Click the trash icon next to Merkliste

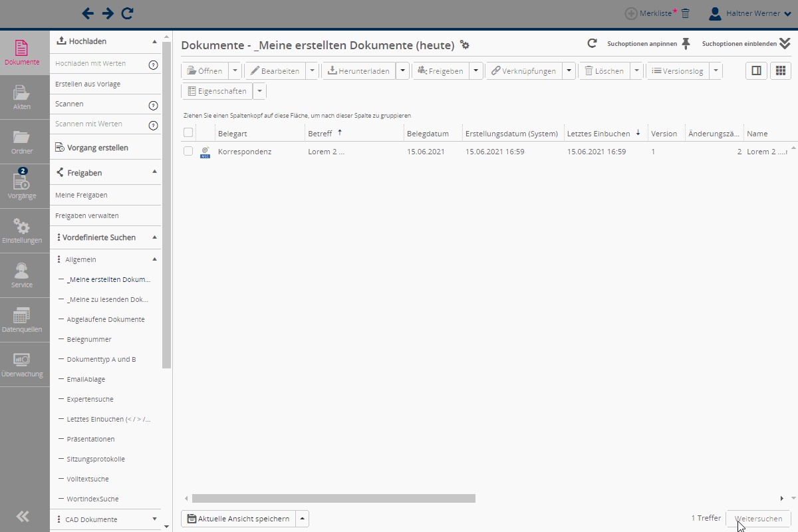[686, 13]
